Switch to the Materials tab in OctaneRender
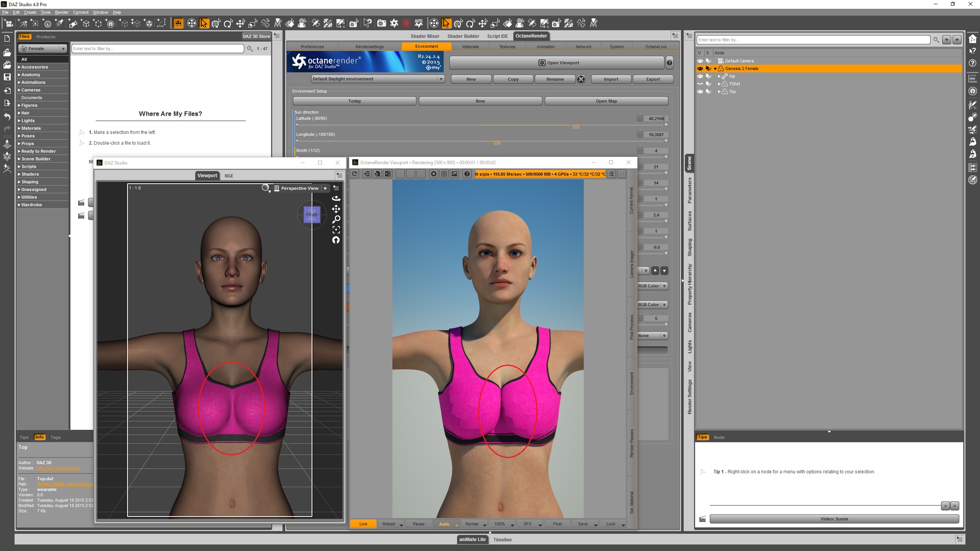Image resolution: width=980 pixels, height=551 pixels. point(470,47)
